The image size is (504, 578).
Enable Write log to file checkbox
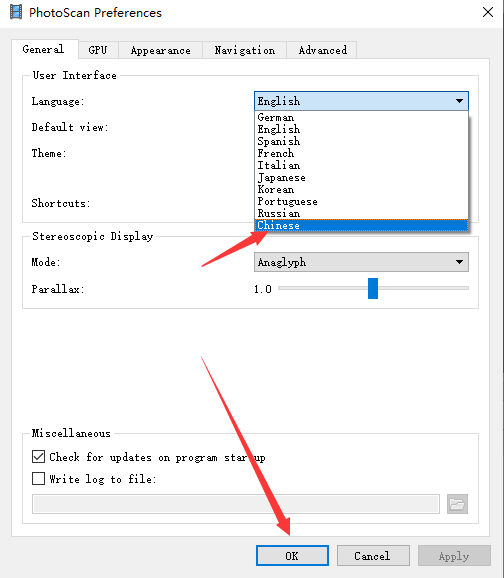coord(38,479)
